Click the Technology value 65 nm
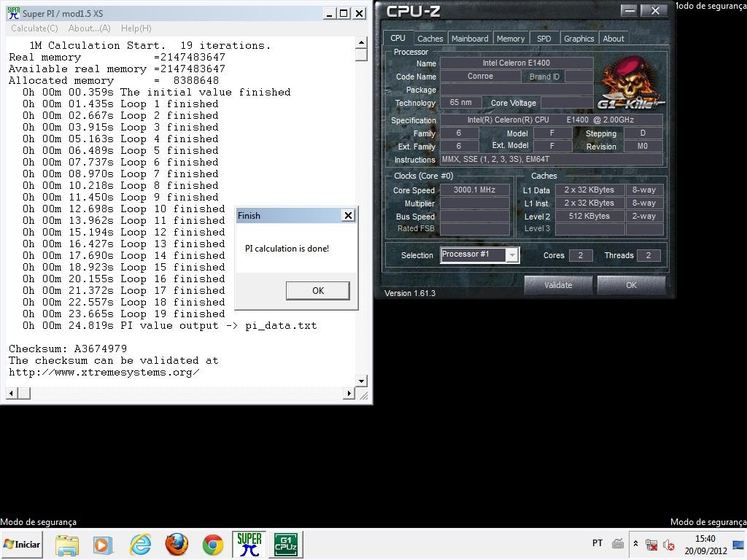Image resolution: width=747 pixels, height=560 pixels. pos(461,102)
